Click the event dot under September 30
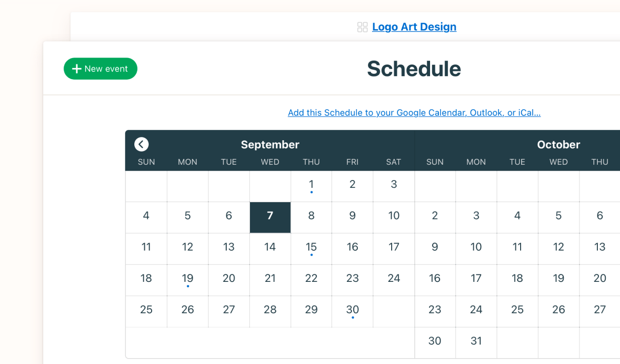This screenshot has width=620, height=364. point(352,318)
